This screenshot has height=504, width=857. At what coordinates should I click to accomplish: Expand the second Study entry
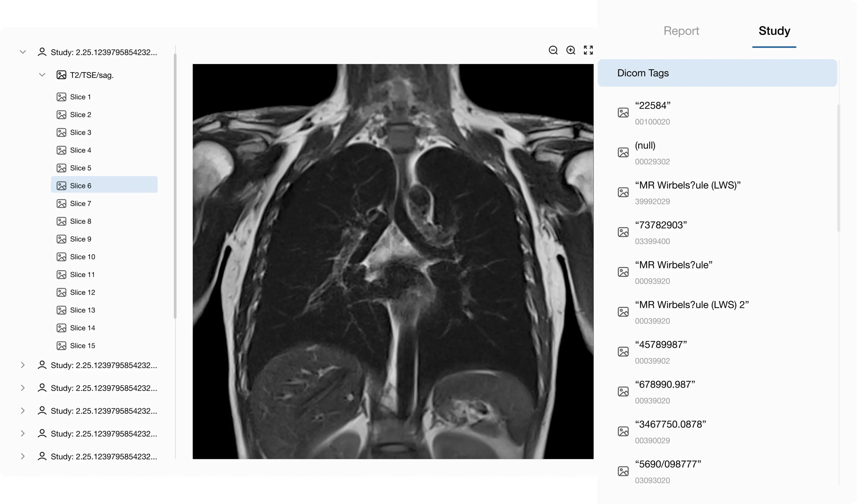[x=23, y=365]
